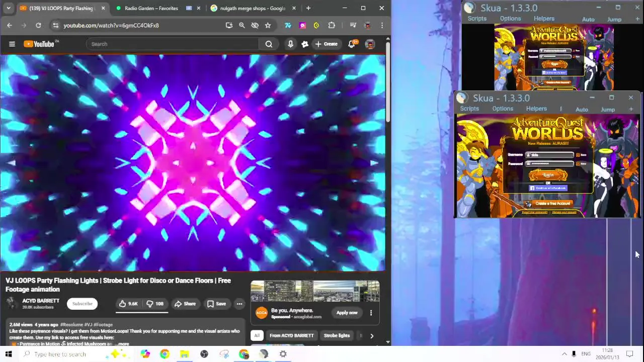Screen dimensions: 644x362
Task: Click the sparkle icon beside the microphone
Action: 305,44
